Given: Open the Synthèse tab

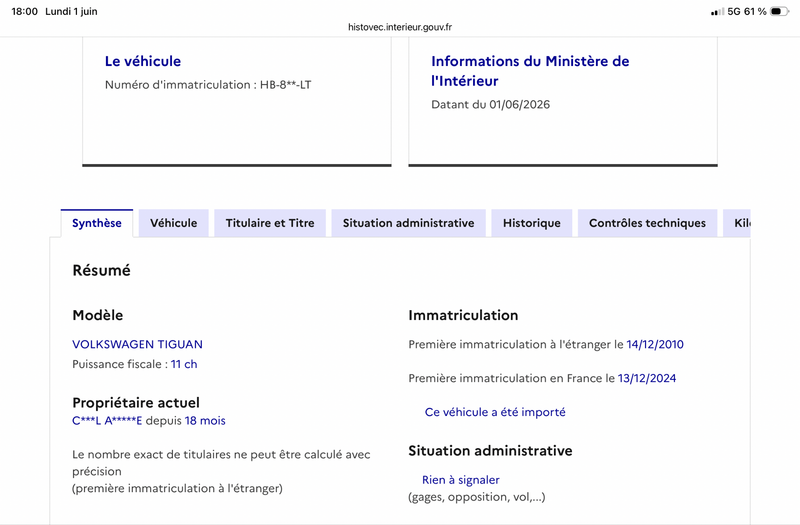Looking at the screenshot, I should point(96,223).
